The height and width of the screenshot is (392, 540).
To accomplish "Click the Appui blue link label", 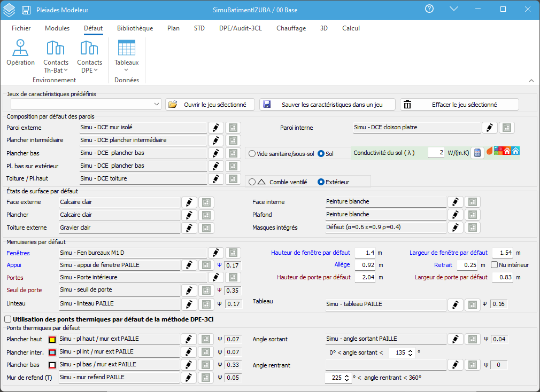I will (x=14, y=265).
